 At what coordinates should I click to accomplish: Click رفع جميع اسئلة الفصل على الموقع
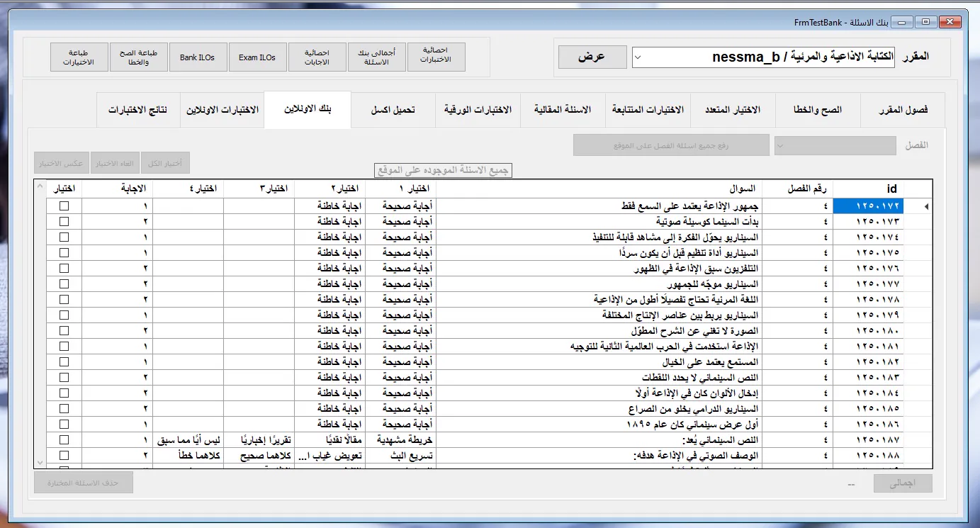[x=671, y=145]
